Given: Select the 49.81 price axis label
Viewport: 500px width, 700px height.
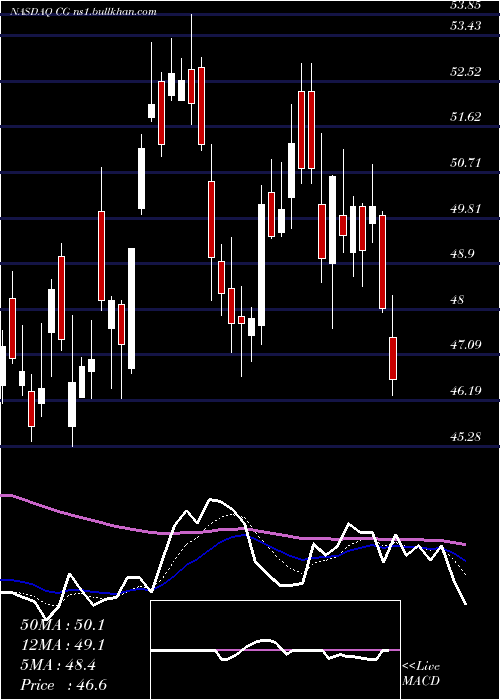Looking at the screenshot, I should pos(466,208).
